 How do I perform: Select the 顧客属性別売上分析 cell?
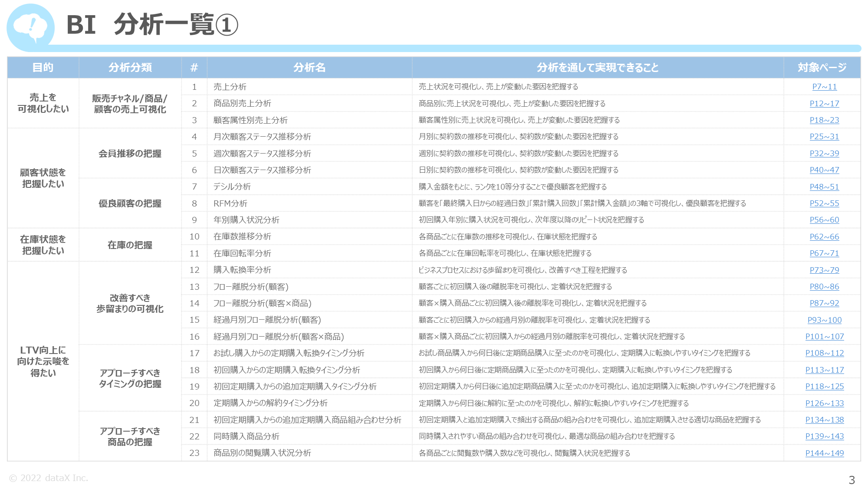309,120
